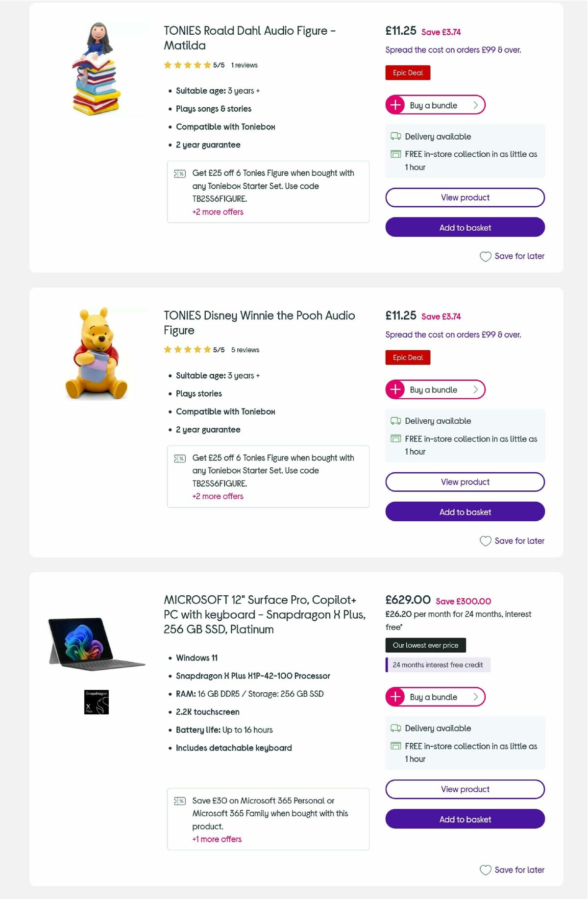588x899 pixels.
Task: Click the pink plus icon on Surface Pro bundle button
Action: 395,697
